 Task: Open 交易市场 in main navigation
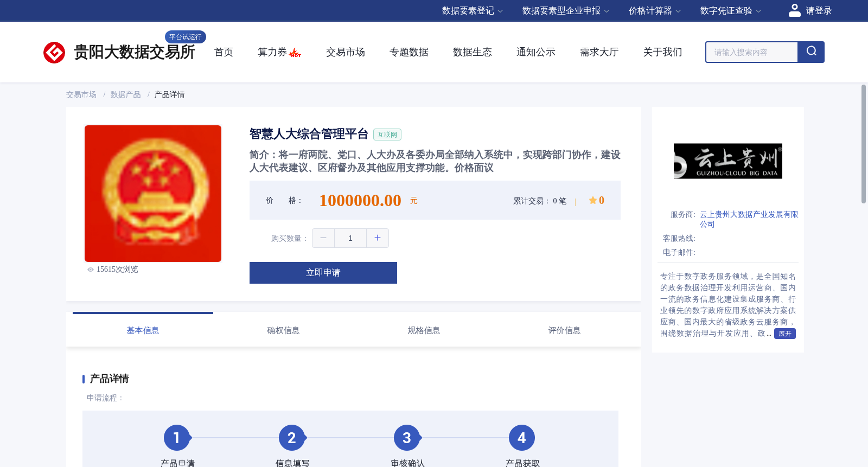(x=346, y=52)
